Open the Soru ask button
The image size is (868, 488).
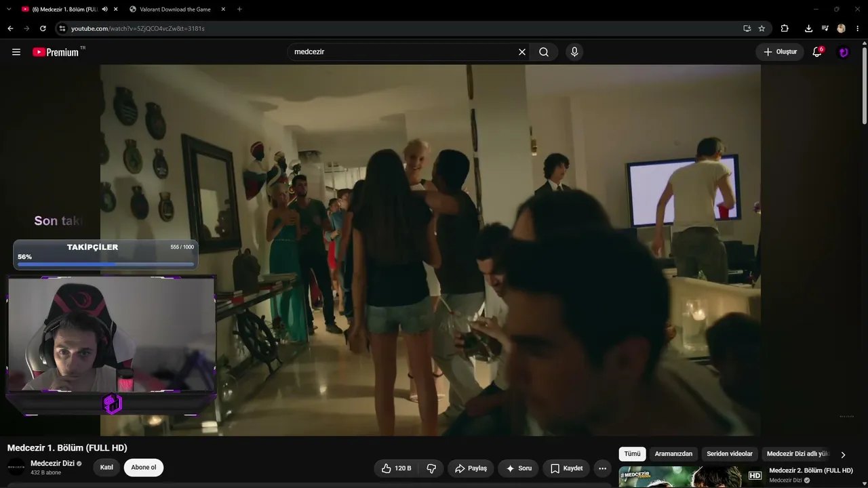(519, 468)
